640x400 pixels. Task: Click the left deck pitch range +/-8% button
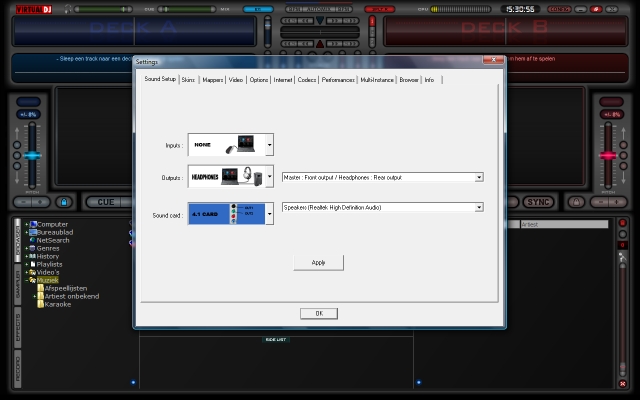coord(29,114)
